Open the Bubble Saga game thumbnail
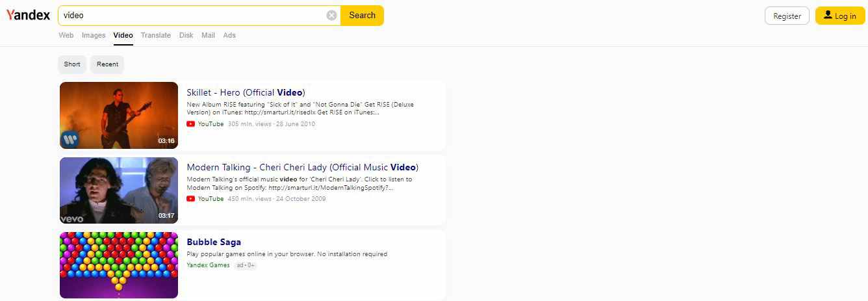The height and width of the screenshot is (301, 868). 119,265
